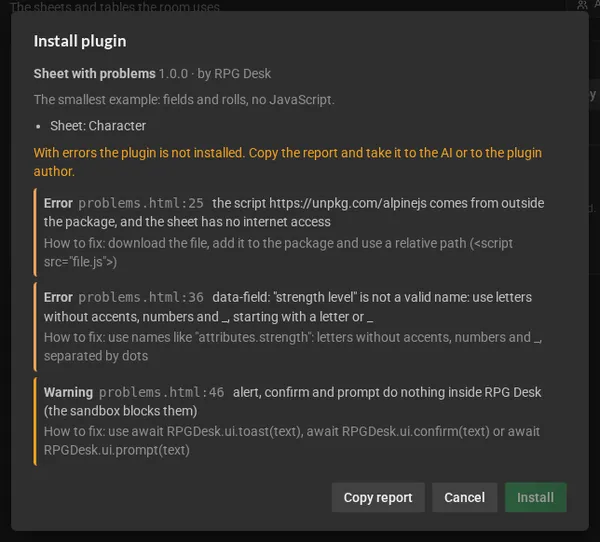Click the people icon behind the dialog
Image resolution: width=600 pixels, height=542 pixels.
click(x=582, y=5)
